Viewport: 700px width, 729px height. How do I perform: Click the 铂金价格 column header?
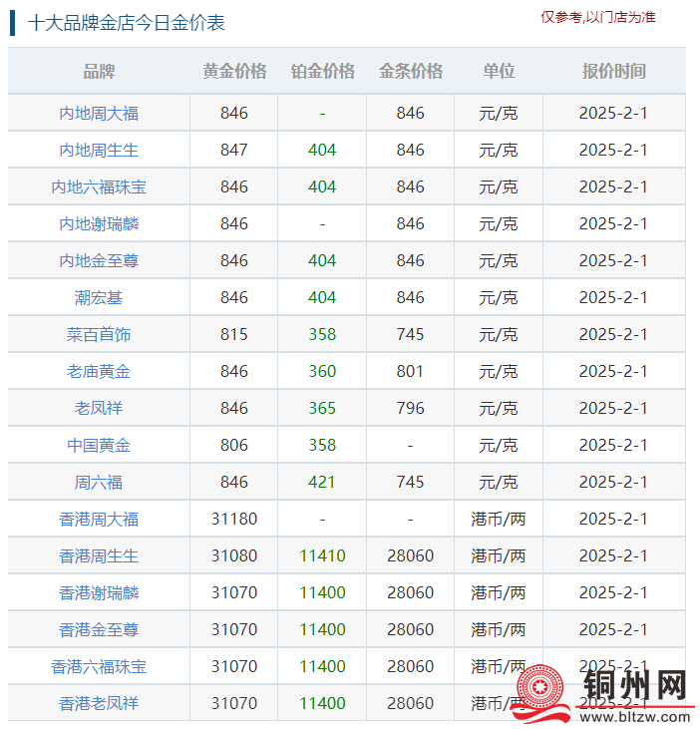[322, 71]
